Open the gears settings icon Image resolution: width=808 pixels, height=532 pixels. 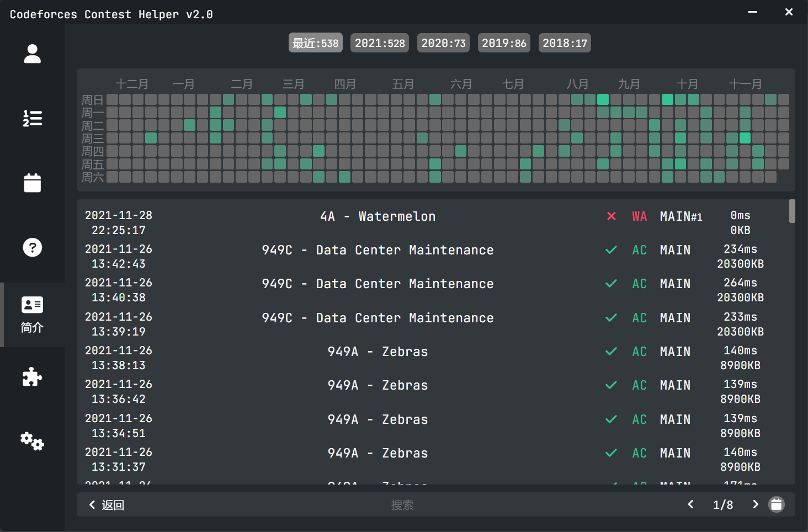(32, 441)
